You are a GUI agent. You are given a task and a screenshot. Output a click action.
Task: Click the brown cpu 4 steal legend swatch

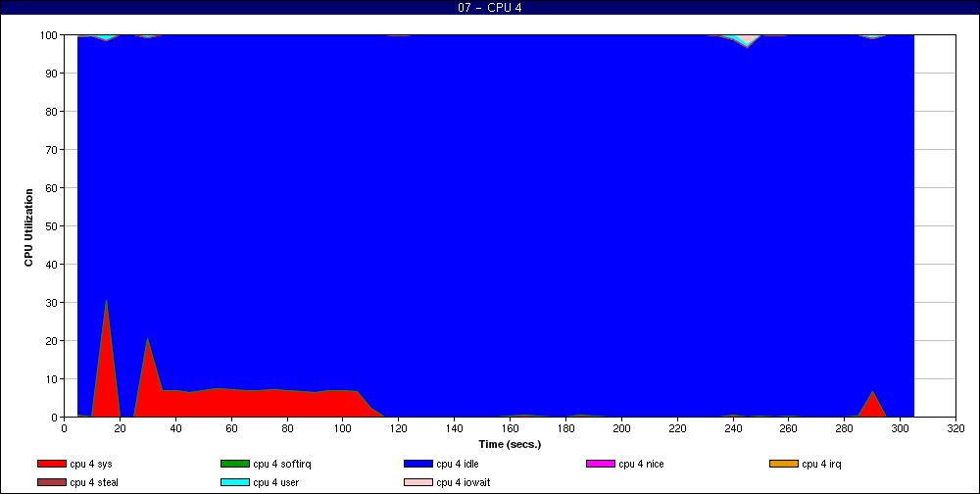pos(51,483)
